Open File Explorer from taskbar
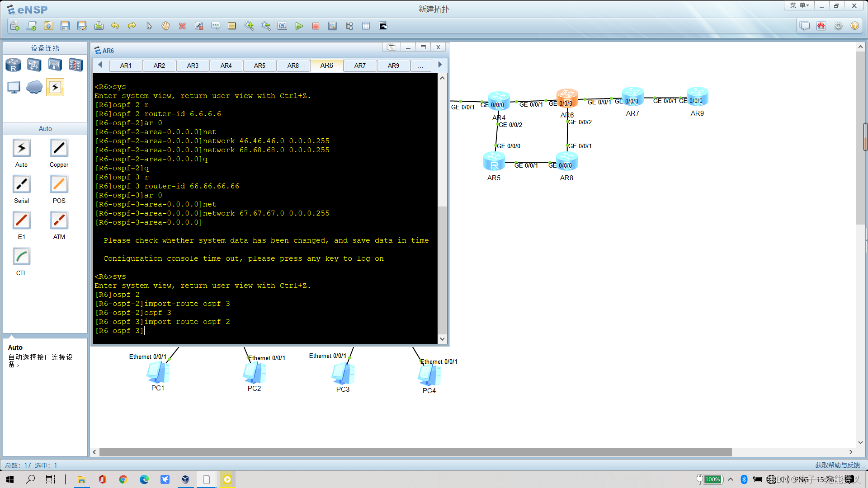This screenshot has width=868, height=488. pos(81,479)
